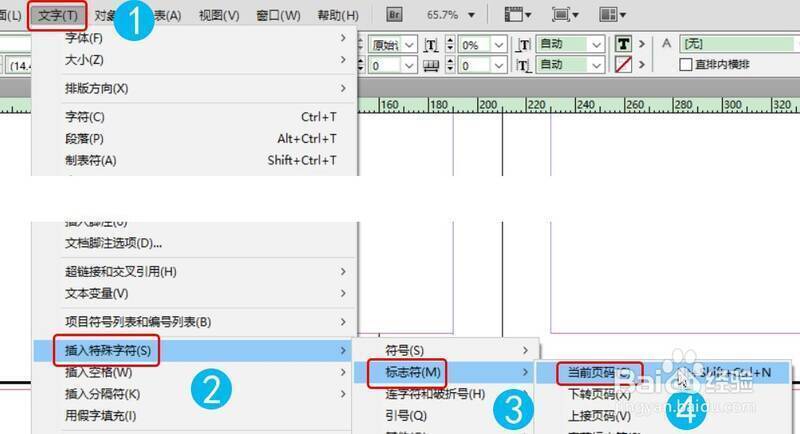Screen dimensions: 800x434
Task: Click the stepper arrows beside the 0% field
Action: pyautogui.click(x=449, y=44)
